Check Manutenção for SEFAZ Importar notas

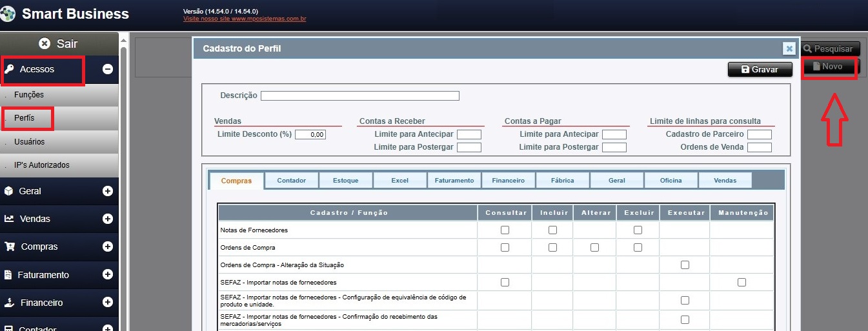click(x=742, y=282)
